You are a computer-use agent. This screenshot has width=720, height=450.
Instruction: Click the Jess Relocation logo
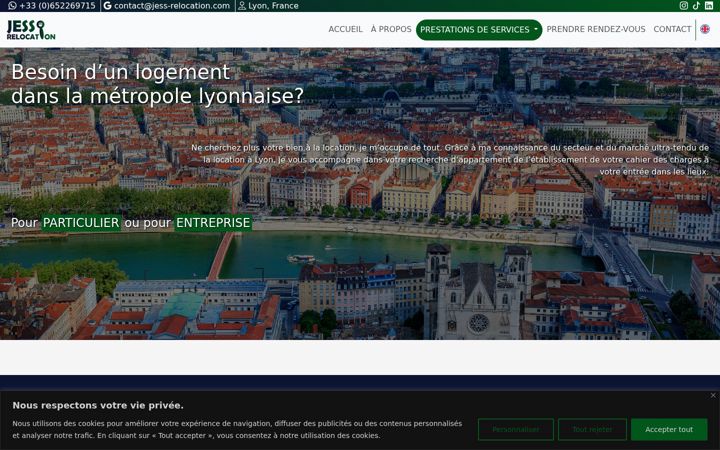tap(31, 30)
